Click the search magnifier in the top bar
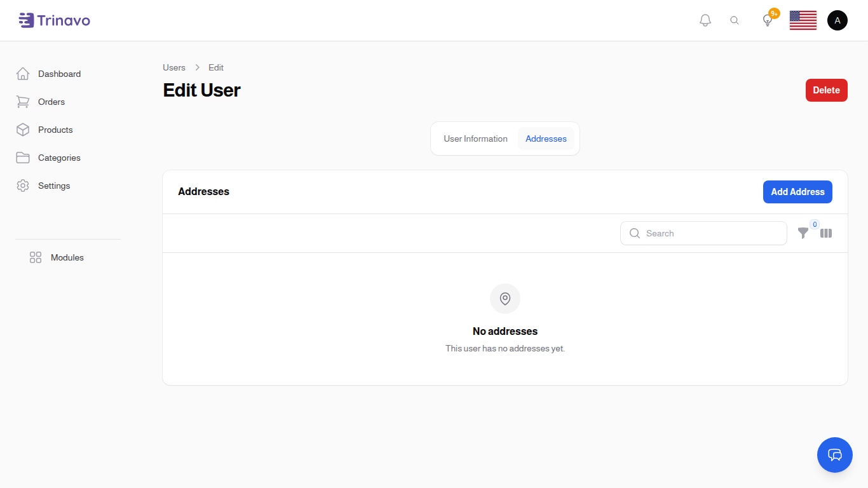 [735, 20]
